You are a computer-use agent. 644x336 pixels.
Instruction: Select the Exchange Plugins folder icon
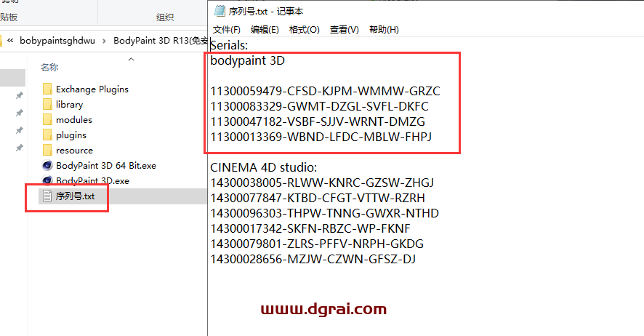click(x=47, y=89)
